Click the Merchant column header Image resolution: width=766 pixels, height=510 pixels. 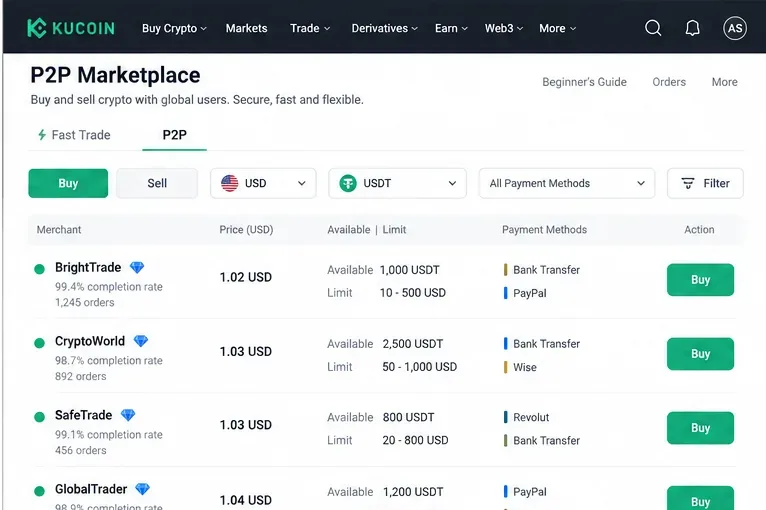(59, 230)
